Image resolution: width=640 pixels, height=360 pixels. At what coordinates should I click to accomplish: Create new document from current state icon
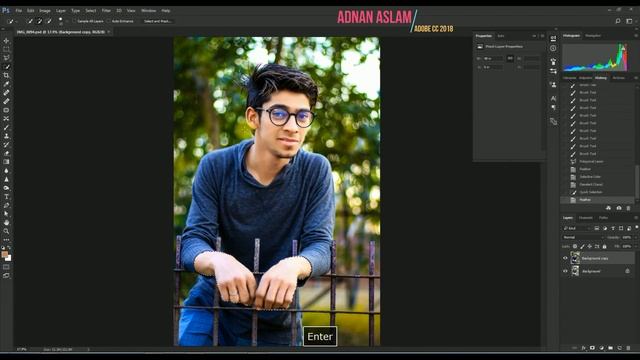(609, 208)
